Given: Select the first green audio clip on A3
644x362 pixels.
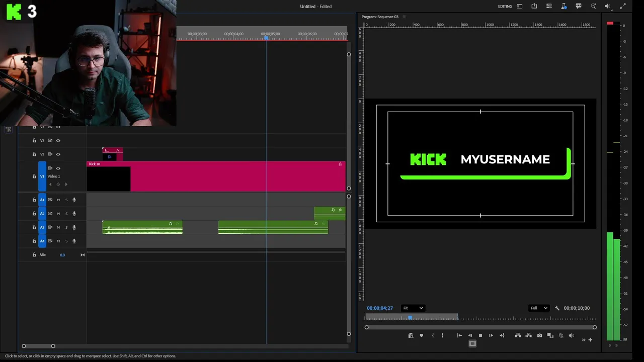Looking at the screenshot, I should pos(142,227).
